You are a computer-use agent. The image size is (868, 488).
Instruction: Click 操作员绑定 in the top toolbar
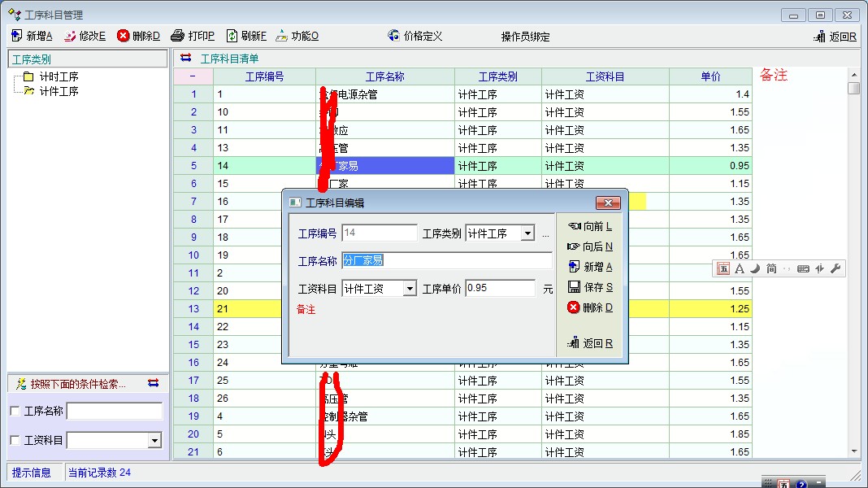pyautogui.click(x=525, y=37)
